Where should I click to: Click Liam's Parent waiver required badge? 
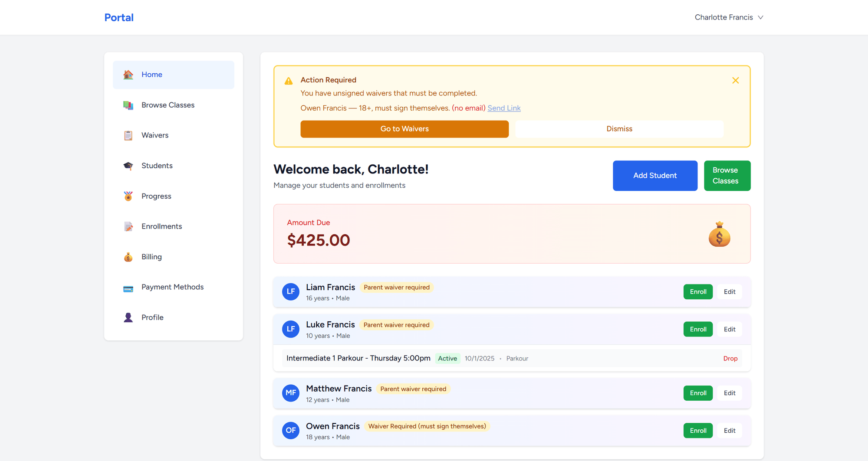tap(397, 288)
